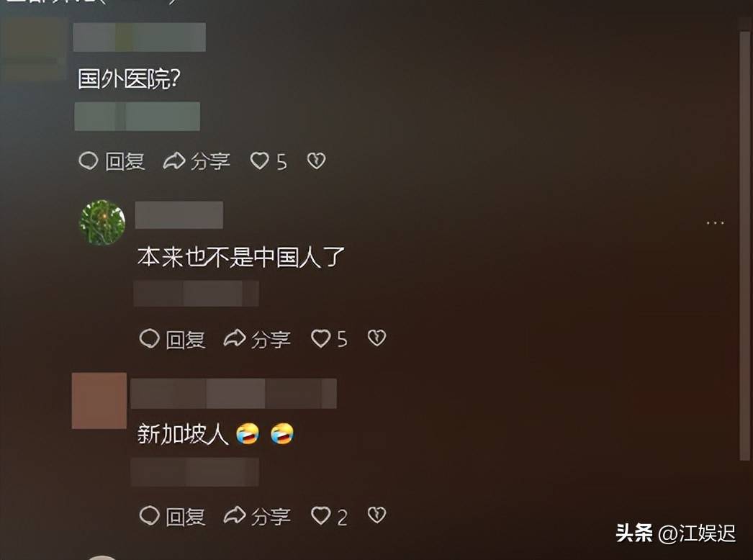Dislike the 新加坡人 comment
This screenshot has height=560, width=753.
point(376,515)
